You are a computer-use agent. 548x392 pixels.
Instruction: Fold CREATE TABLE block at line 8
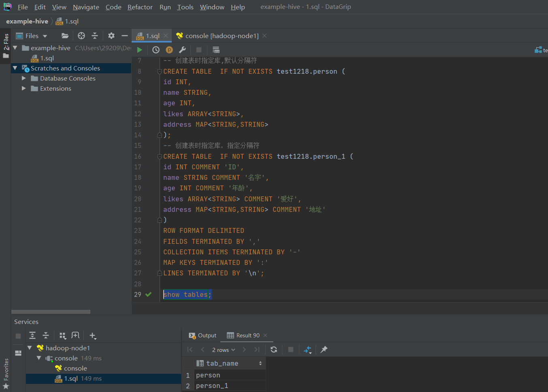coord(160,72)
